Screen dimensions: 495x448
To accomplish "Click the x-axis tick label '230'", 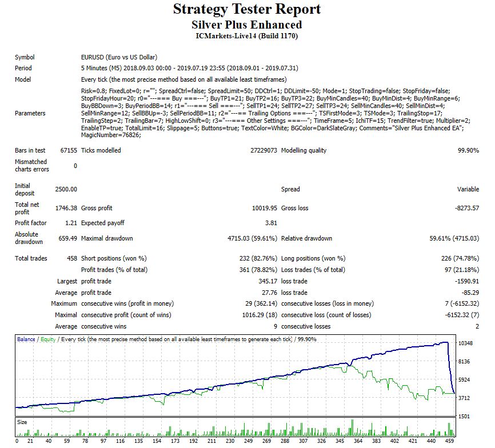I will click(230, 441).
